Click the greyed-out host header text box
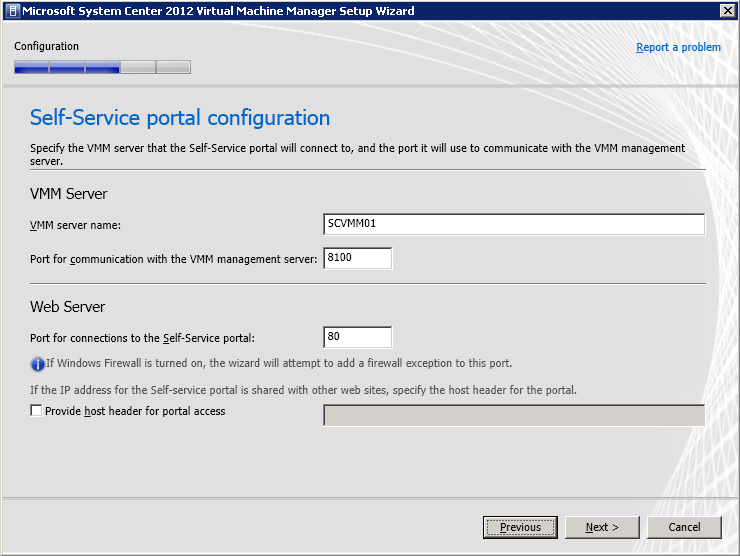Viewport: 740px width, 556px height. (514, 415)
